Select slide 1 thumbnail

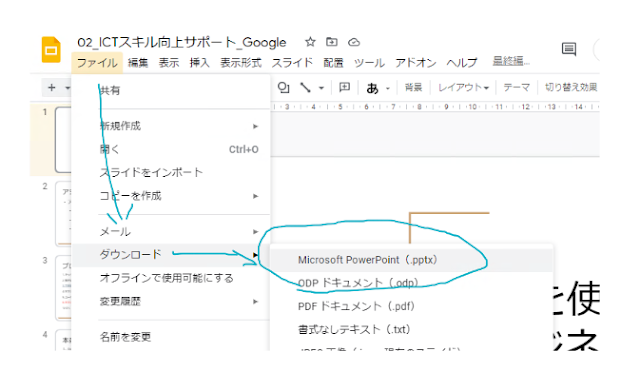(x=63, y=140)
